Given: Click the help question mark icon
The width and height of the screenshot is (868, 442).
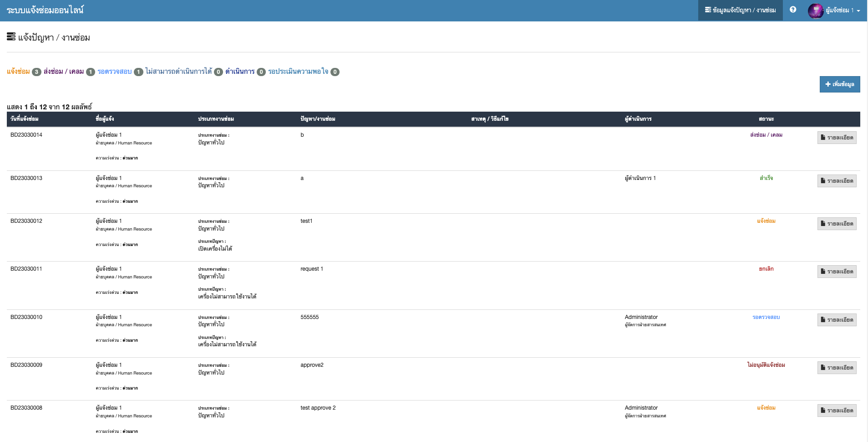Looking at the screenshot, I should coord(793,10).
